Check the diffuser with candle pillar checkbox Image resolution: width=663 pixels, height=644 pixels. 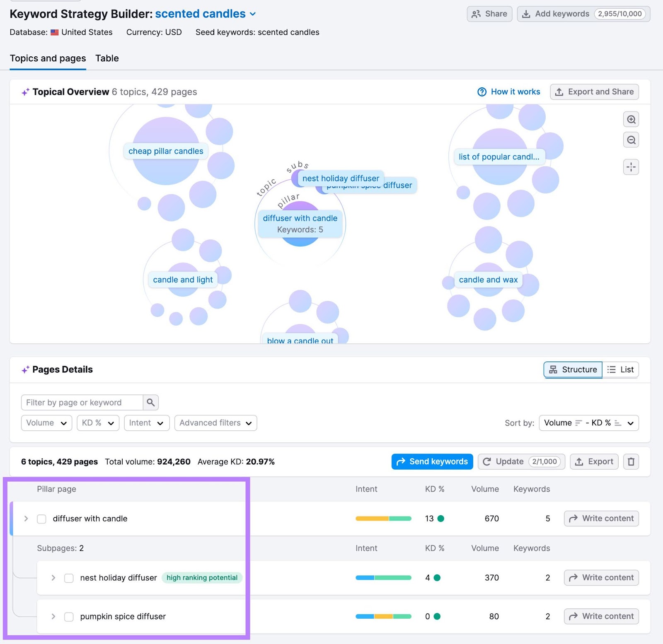(x=41, y=519)
